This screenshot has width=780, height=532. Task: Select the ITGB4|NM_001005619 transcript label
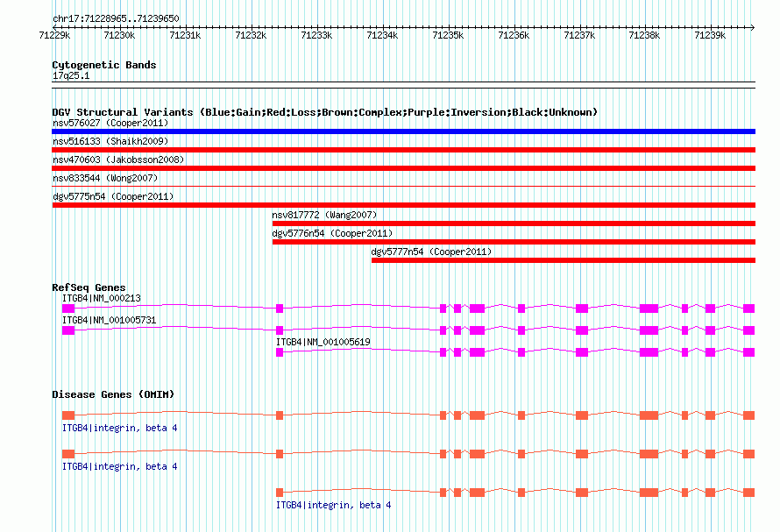[323, 342]
